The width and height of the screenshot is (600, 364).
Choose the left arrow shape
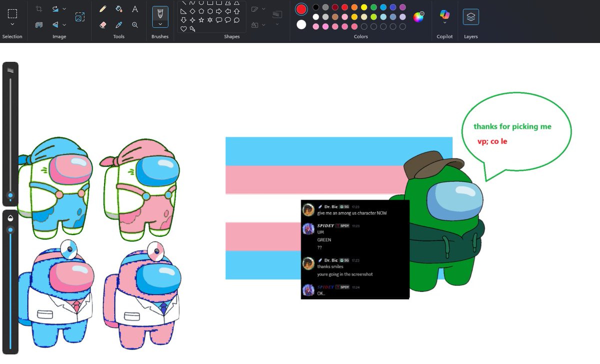point(227,11)
